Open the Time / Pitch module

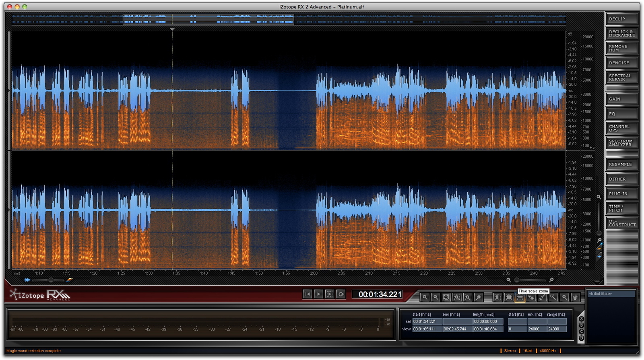pyautogui.click(x=622, y=208)
